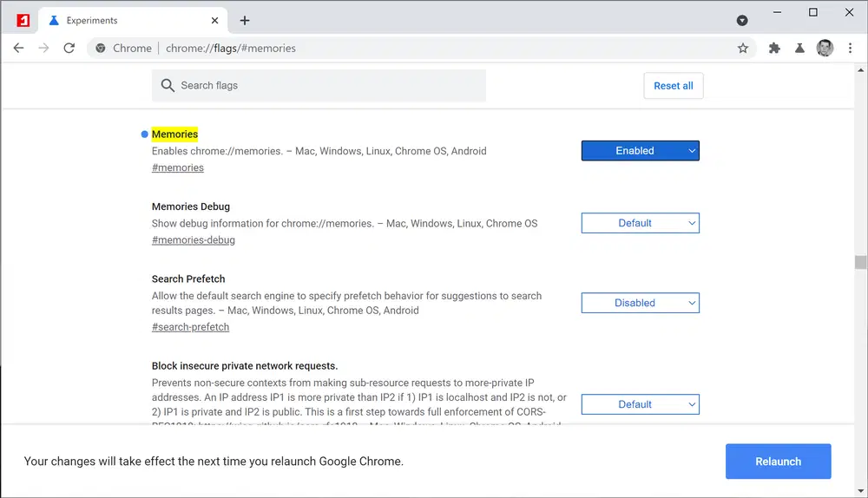
Task: Click the vertical page scrollbar thumb
Action: 860,263
